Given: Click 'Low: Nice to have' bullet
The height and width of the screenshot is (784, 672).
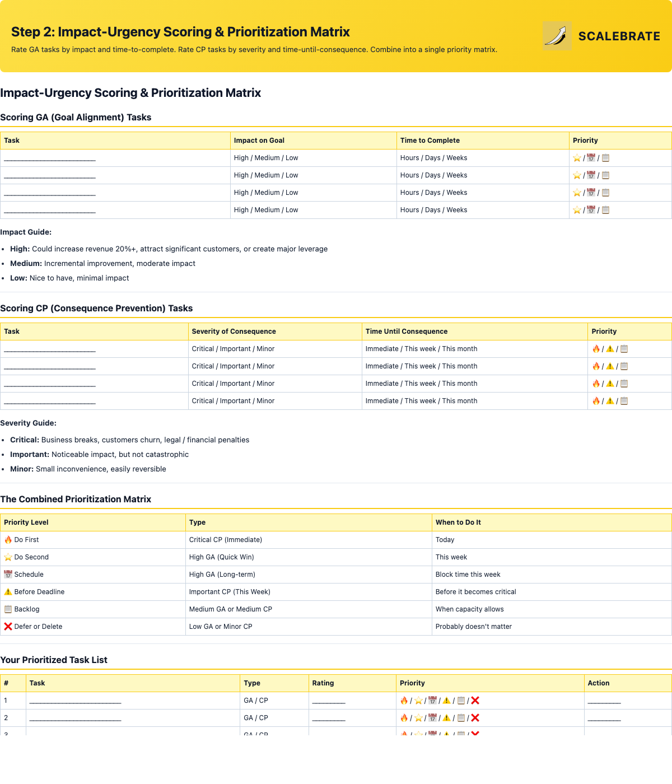Looking at the screenshot, I should (x=69, y=278).
